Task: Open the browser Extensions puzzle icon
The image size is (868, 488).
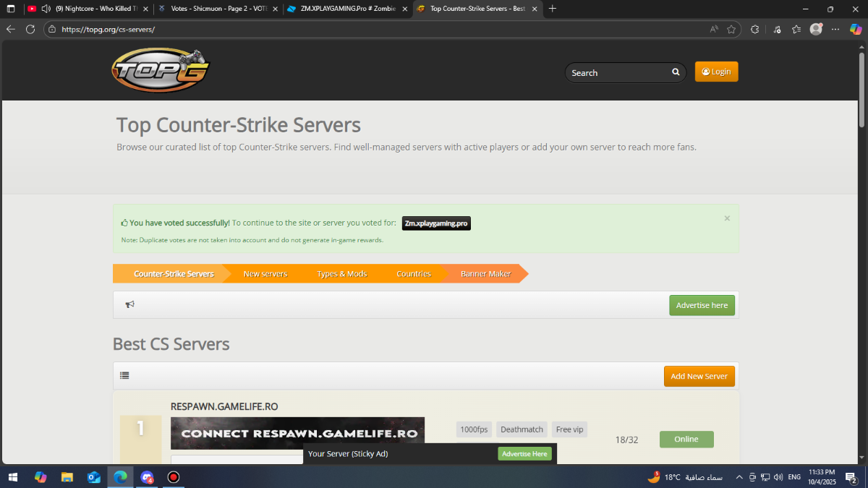Action: [754, 30]
